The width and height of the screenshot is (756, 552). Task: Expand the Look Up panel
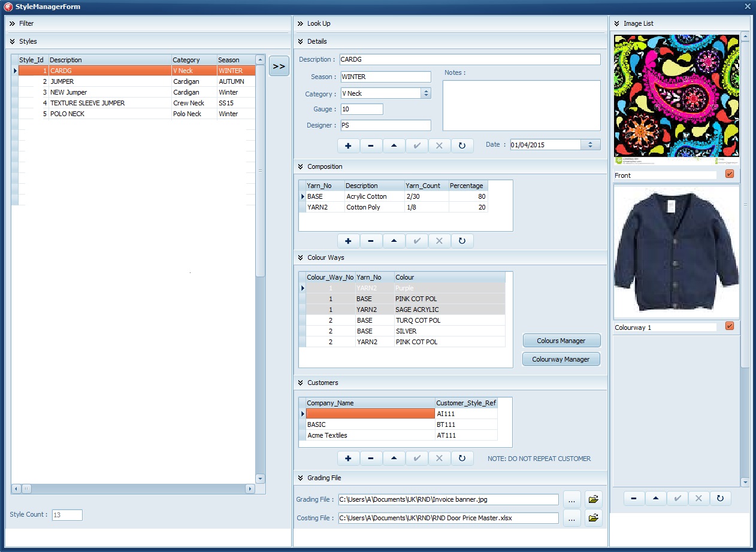coord(300,23)
